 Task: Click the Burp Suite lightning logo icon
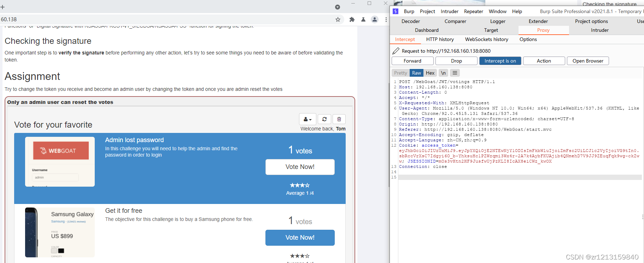click(396, 11)
